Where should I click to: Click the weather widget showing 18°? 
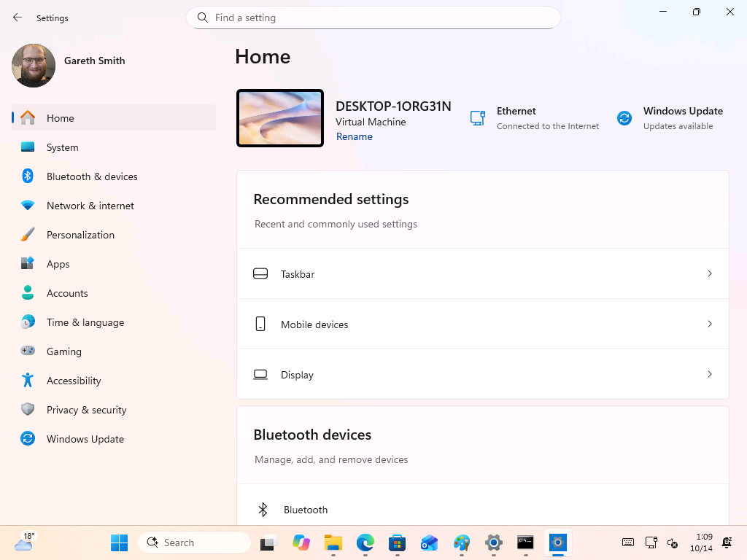[x=24, y=542]
